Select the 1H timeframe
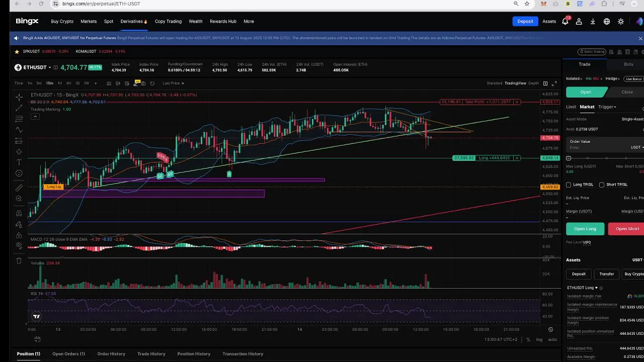 click(59, 83)
